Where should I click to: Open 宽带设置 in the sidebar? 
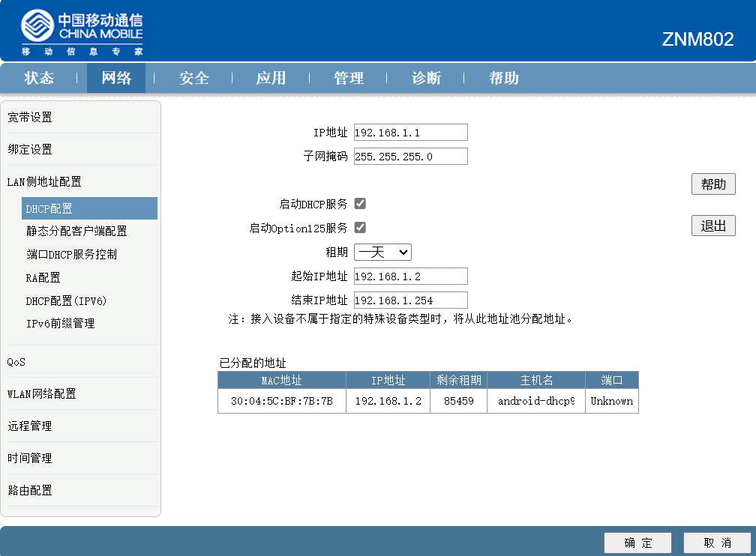[30, 118]
